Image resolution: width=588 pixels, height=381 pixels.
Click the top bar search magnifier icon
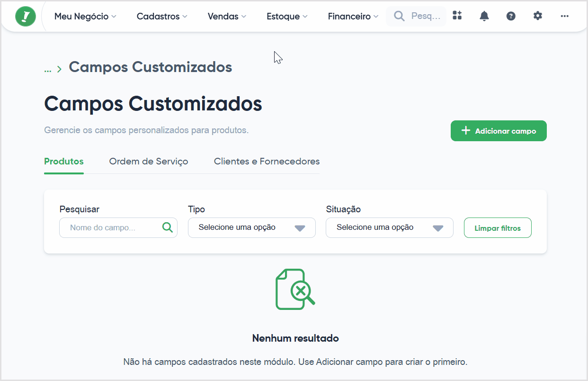399,16
